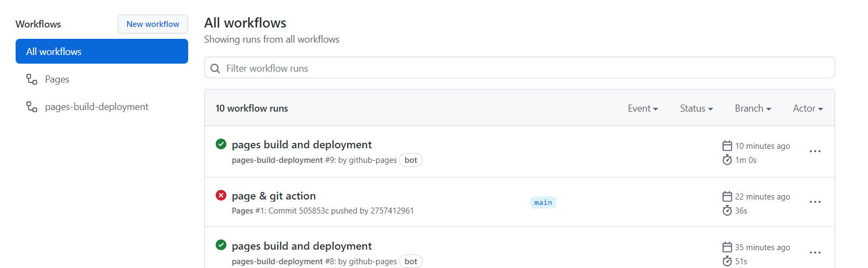
Task: Open the more options menu for run #8
Action: (815, 252)
